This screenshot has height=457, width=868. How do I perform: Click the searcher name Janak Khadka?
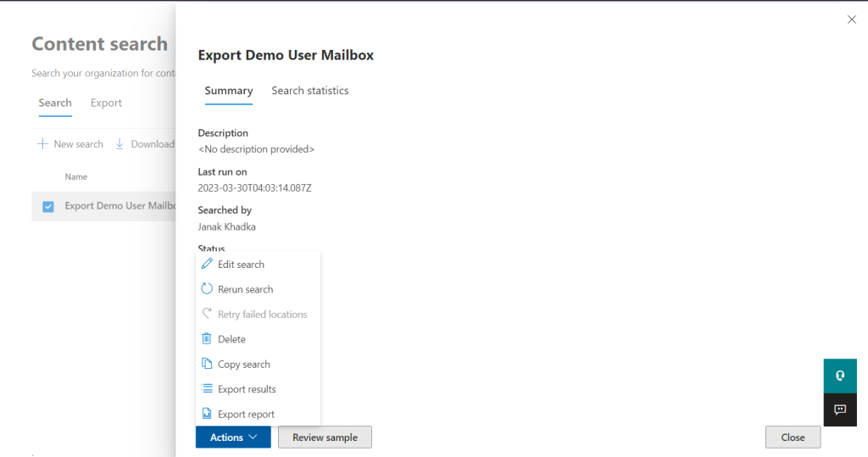[226, 226]
